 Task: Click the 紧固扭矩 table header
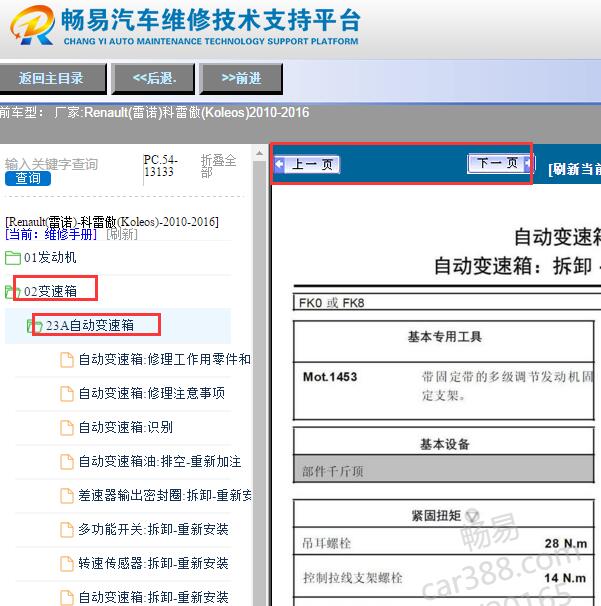point(436,515)
